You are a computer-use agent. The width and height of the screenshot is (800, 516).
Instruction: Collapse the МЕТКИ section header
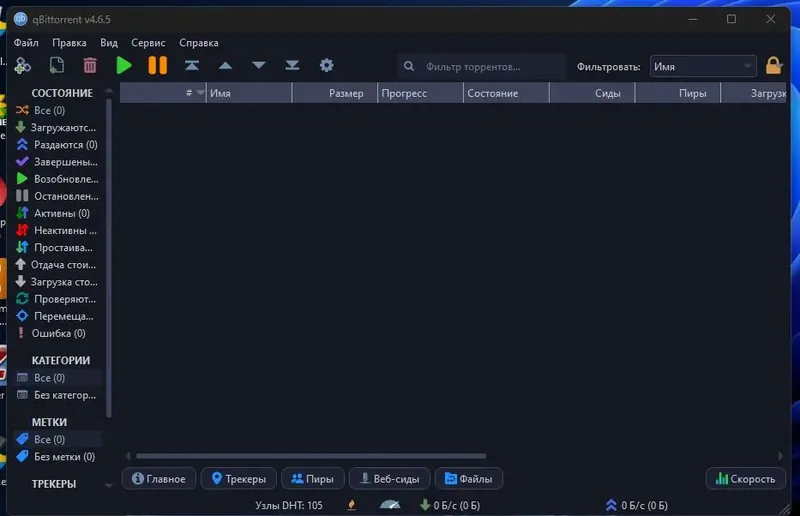[x=49, y=422]
